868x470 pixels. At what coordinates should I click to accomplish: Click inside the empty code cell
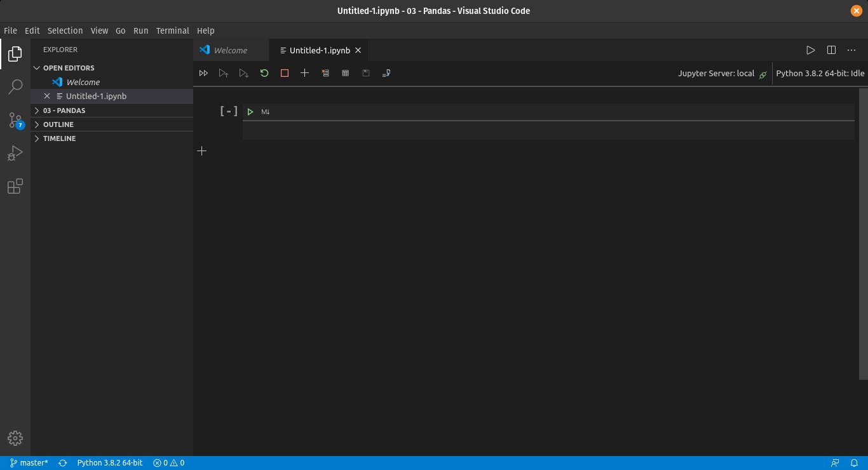tap(548, 130)
